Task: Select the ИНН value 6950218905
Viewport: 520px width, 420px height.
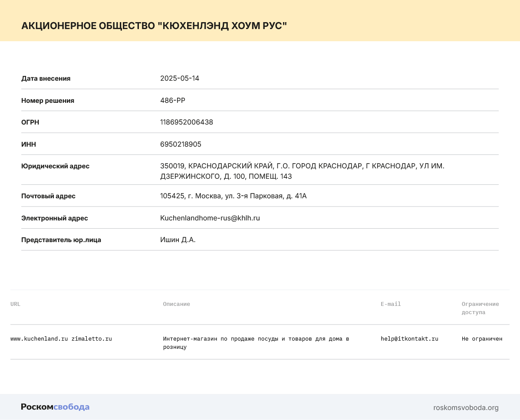Action: point(181,144)
